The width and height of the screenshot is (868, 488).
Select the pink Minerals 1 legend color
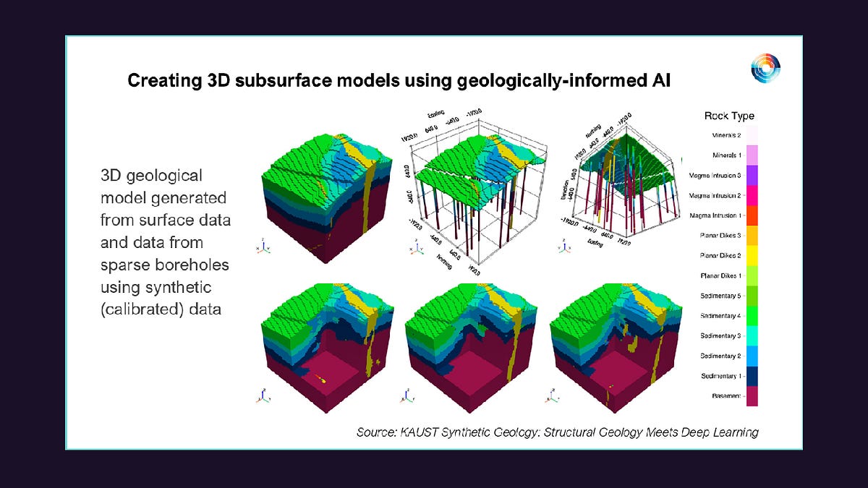tap(752, 155)
